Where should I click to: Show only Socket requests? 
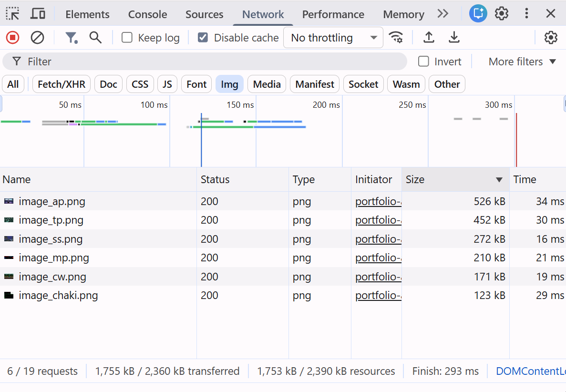click(x=363, y=84)
